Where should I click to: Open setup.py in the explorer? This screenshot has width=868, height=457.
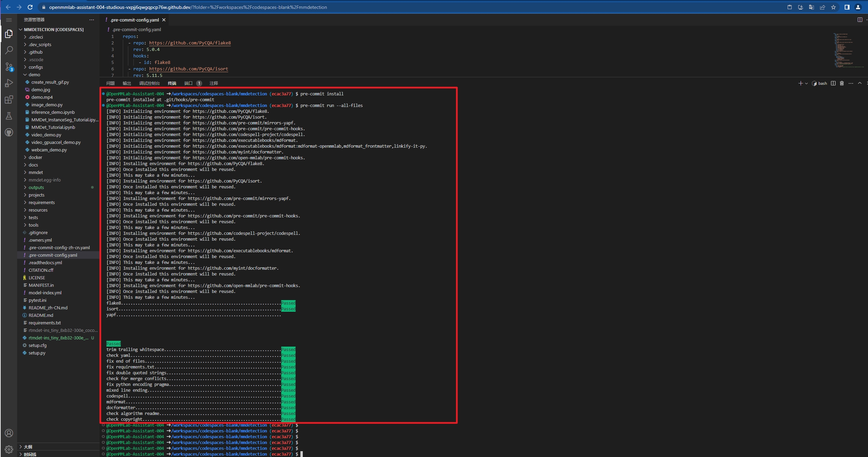(x=37, y=353)
